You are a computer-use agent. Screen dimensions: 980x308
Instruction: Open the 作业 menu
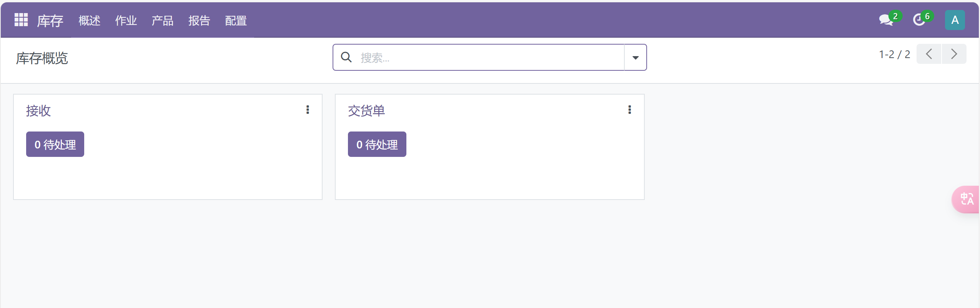point(126,21)
